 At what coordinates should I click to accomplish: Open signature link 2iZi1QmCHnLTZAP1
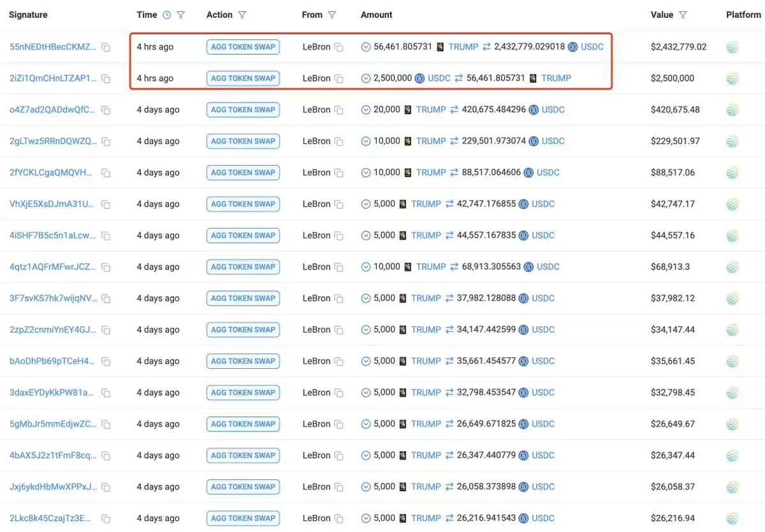54,78
